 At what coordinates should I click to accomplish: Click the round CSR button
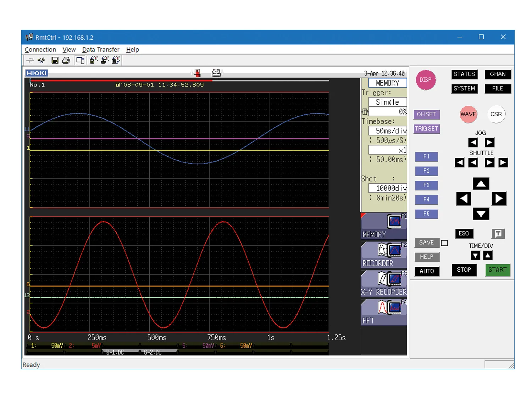[x=496, y=114]
